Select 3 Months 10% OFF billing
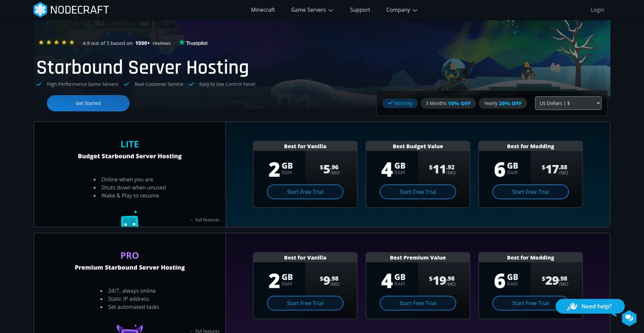Screen dimensions: 644x333 pyautogui.click(x=448, y=103)
